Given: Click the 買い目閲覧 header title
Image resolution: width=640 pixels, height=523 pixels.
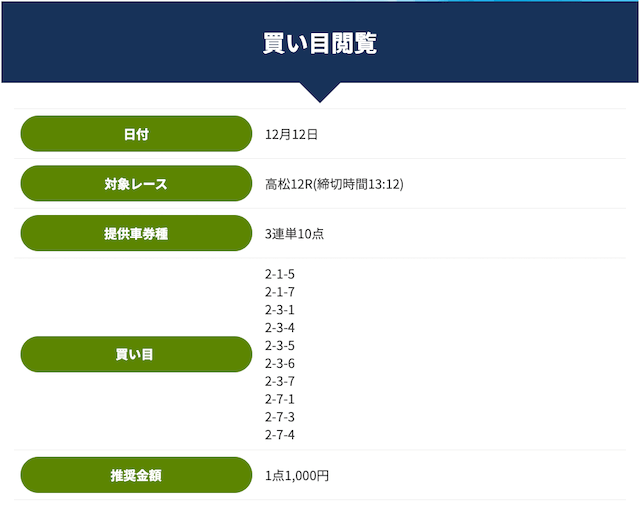Looking at the screenshot, I should (x=320, y=43).
